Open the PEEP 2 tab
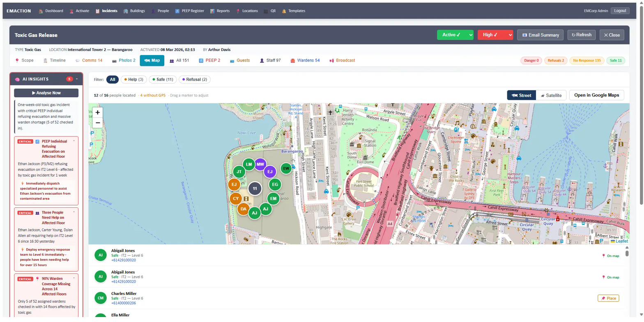 (x=209, y=60)
